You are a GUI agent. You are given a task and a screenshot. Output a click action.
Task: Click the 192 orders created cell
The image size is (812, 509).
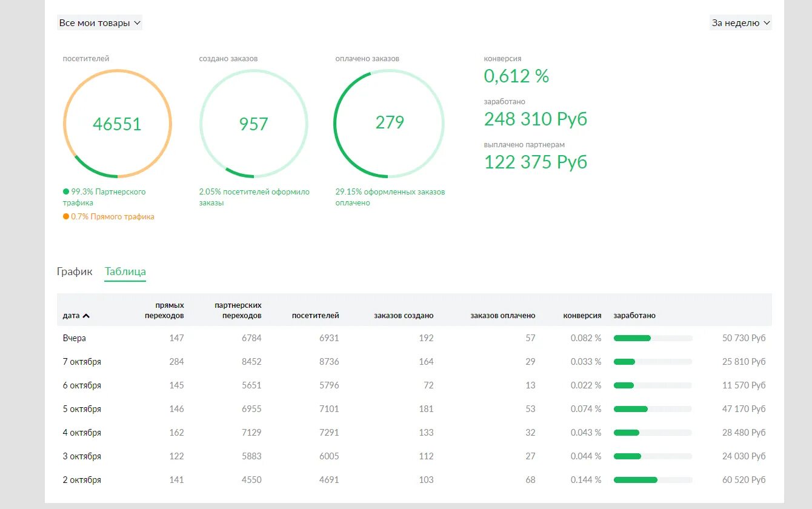[x=426, y=338]
